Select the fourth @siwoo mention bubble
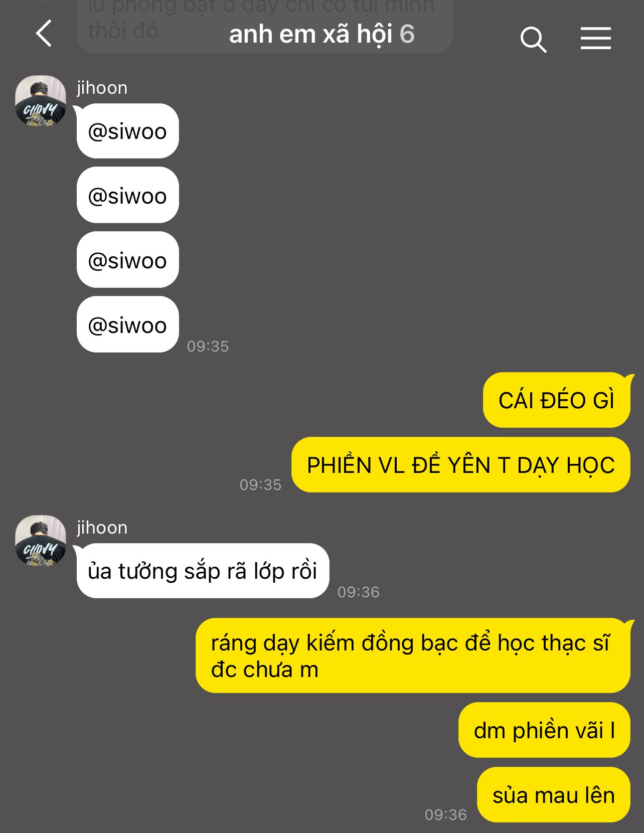 click(128, 324)
